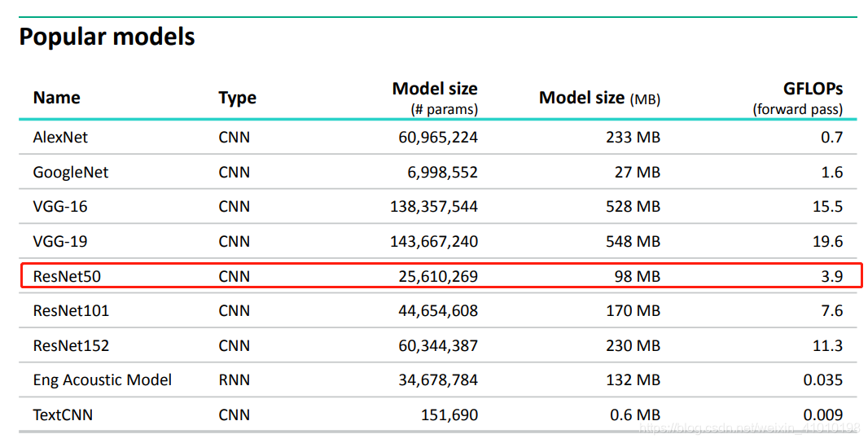Click the GFLOPs value '0.7'
This screenshot has height=443, width=868.
point(831,137)
